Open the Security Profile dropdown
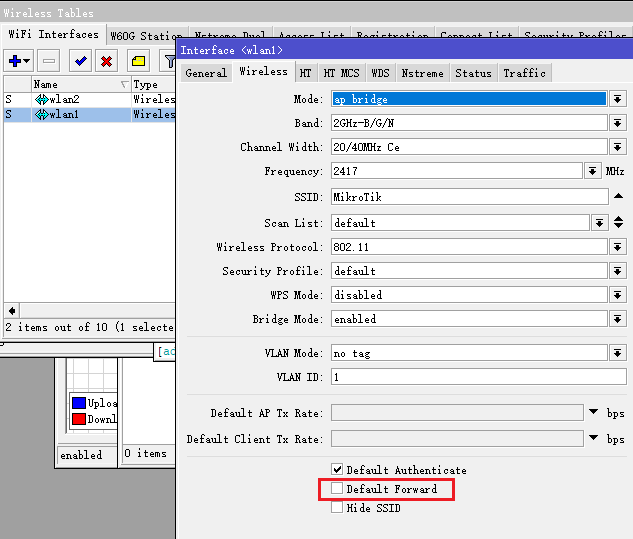633x539 pixels. (x=617, y=271)
